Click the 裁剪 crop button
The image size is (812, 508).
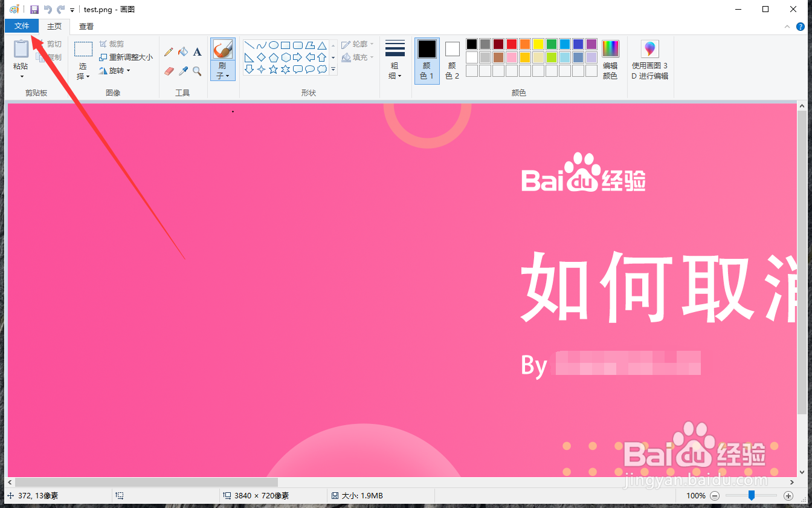[x=112, y=44]
